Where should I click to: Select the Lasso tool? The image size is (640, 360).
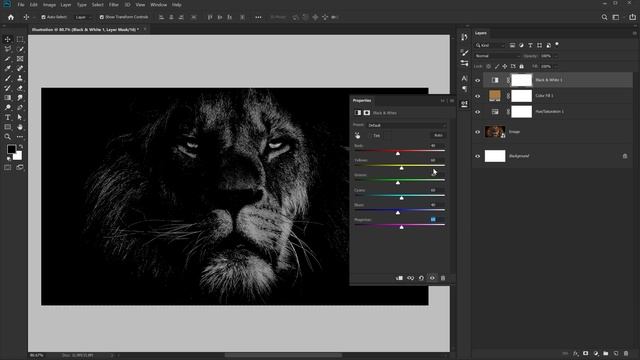8,49
